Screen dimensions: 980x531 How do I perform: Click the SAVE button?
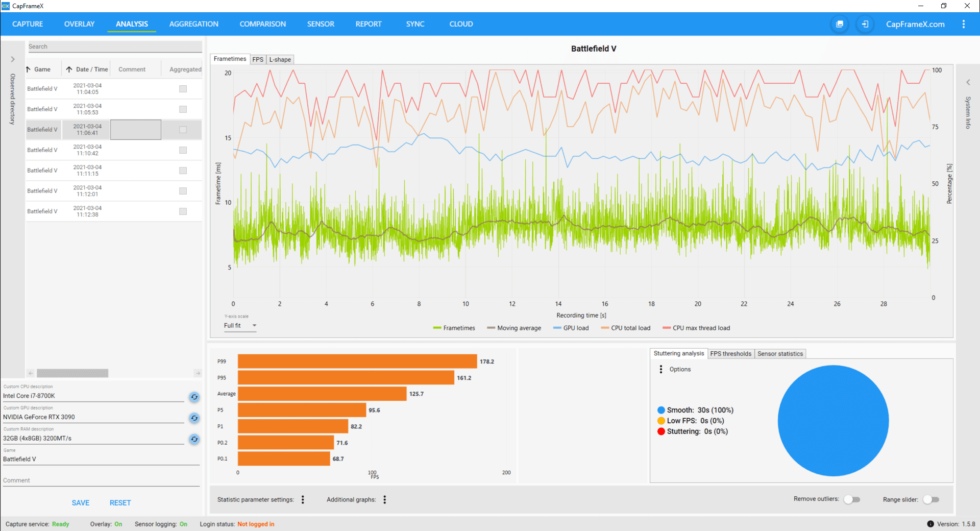pyautogui.click(x=81, y=503)
